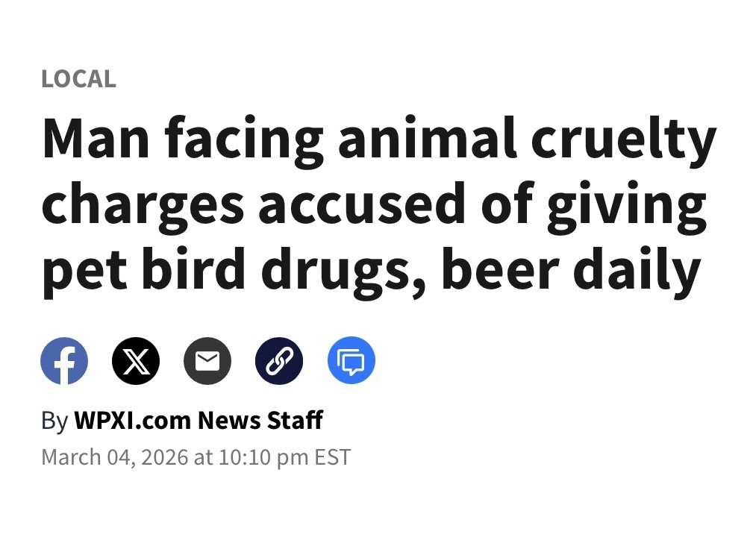The height and width of the screenshot is (546, 756).
Task: Click the word "By" before the byline
Action: click(x=54, y=421)
